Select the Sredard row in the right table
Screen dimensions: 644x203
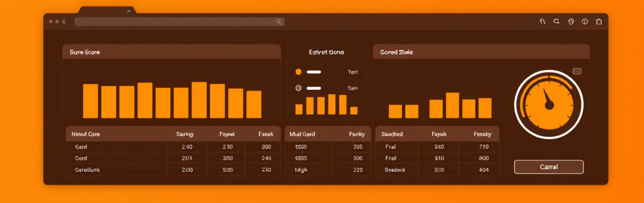tap(437, 170)
